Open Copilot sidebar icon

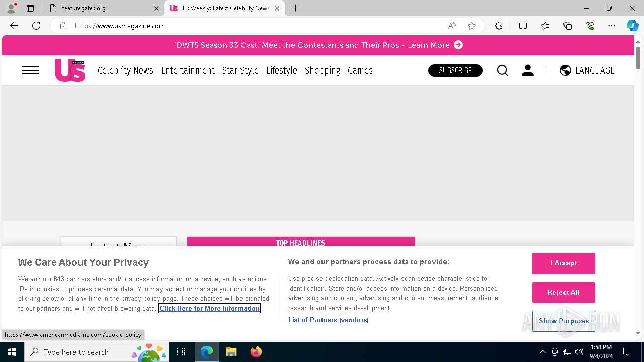(632, 26)
